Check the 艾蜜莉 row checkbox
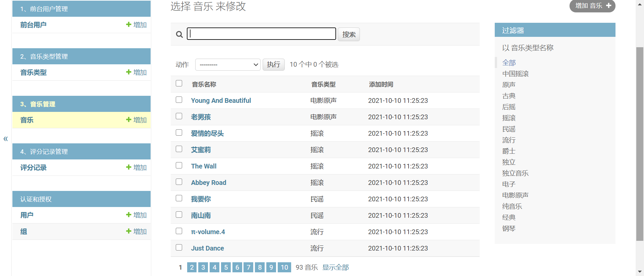The width and height of the screenshot is (644, 276). click(179, 149)
